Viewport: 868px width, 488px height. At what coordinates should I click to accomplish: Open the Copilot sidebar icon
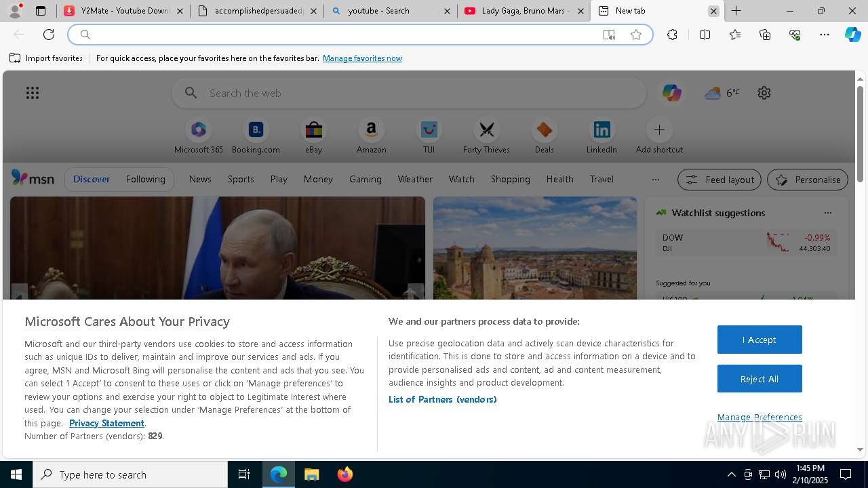[853, 35]
